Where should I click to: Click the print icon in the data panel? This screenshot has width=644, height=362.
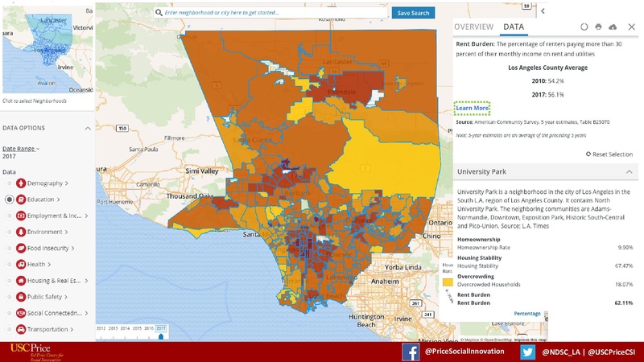pos(599,27)
